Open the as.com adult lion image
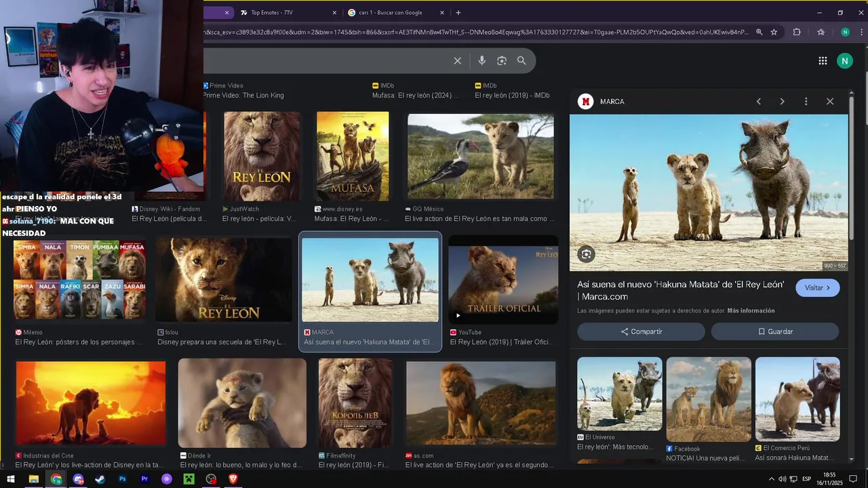The width and height of the screenshot is (868, 488). coord(481,403)
